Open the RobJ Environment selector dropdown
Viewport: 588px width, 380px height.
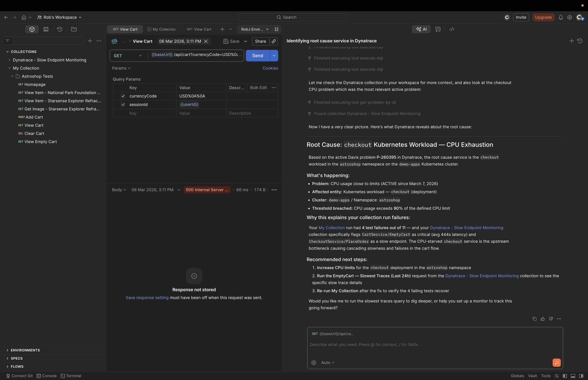pos(254,29)
